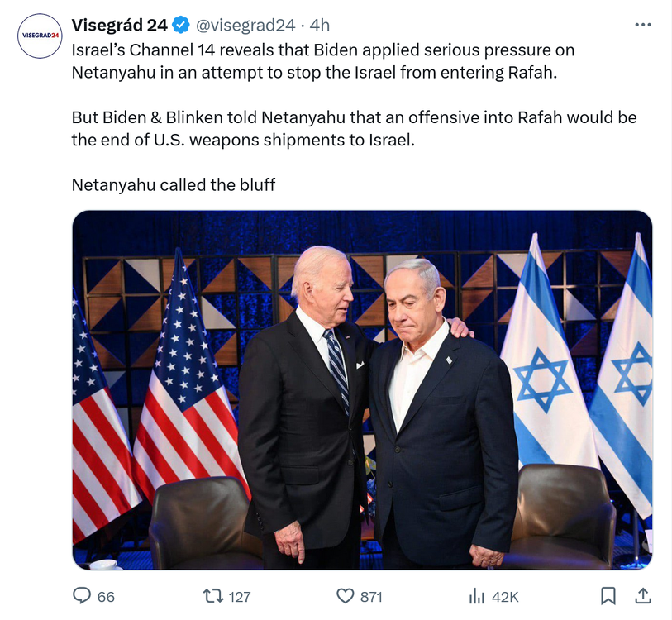This screenshot has width=672, height=620.
Task: Click the 42K views count
Action: (505, 596)
